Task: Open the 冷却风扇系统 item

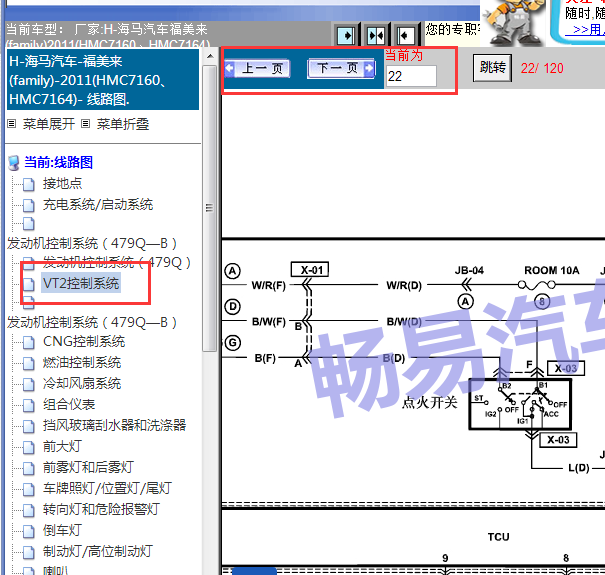Action: click(82, 384)
